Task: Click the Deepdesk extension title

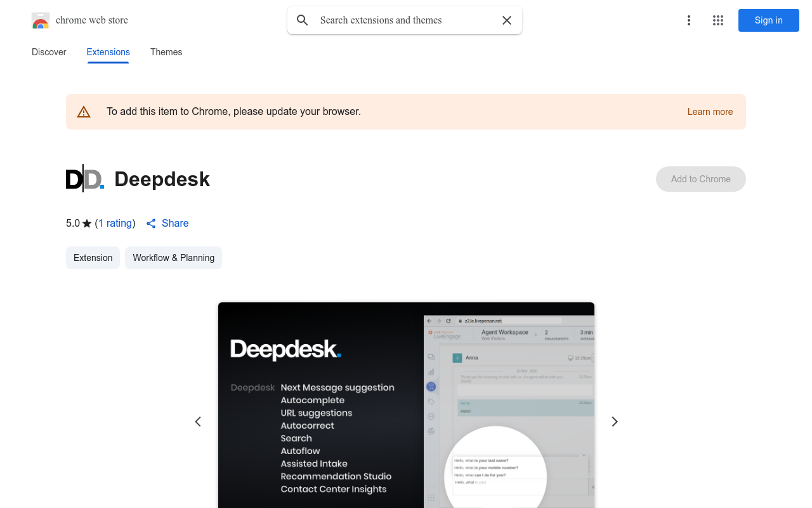Action: pyautogui.click(x=162, y=179)
